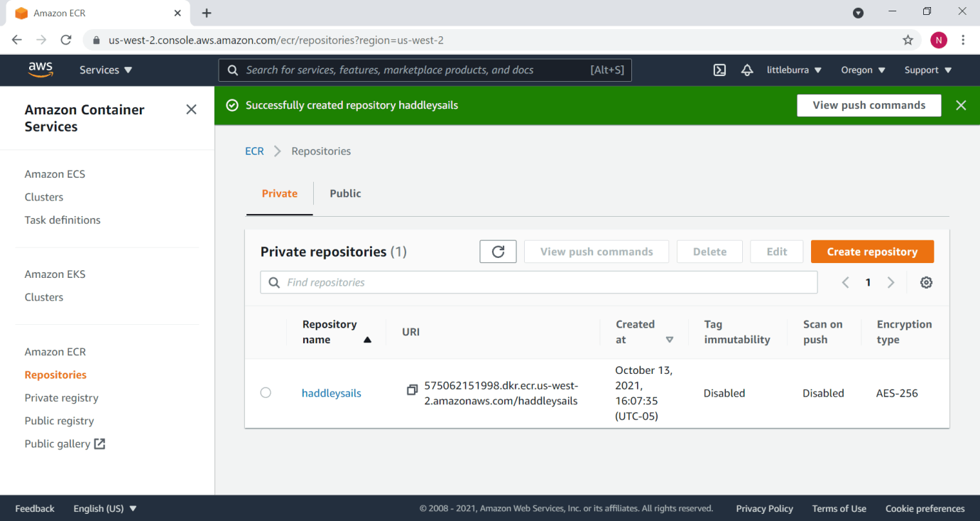980x521 pixels.
Task: Switch to the Public tab
Action: [x=345, y=193]
